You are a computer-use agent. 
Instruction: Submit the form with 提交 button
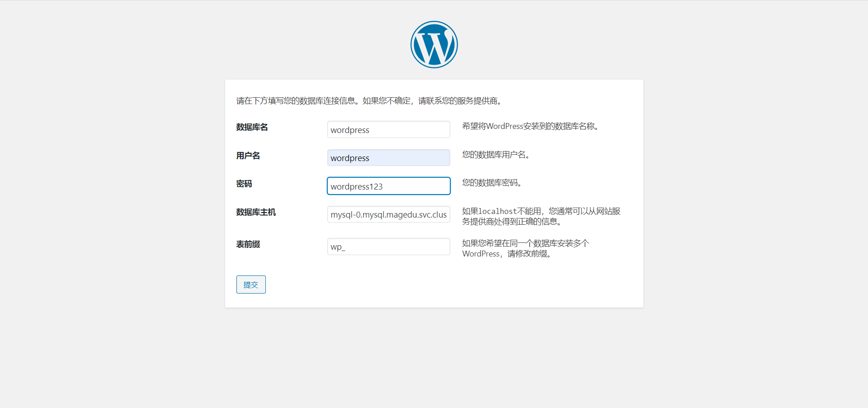tap(251, 285)
